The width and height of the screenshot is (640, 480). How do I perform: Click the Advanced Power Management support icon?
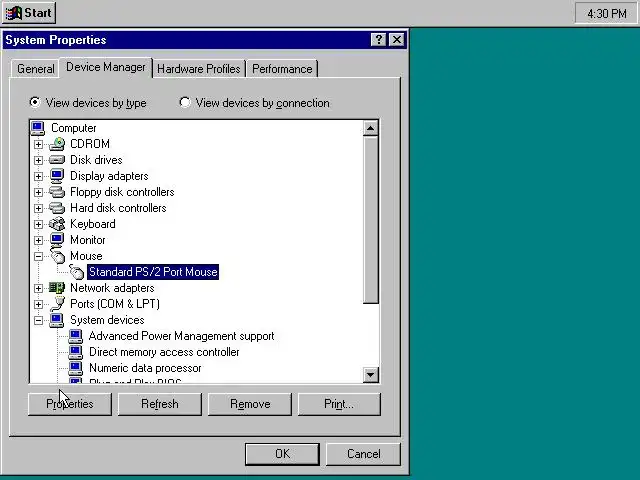click(76, 336)
